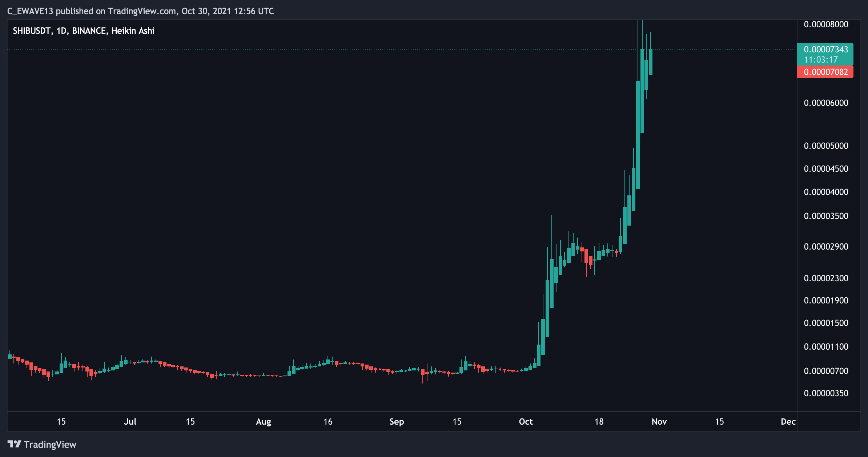Click the 0.00002900 price axis label
Screen dimensions: 868x457
tap(826, 247)
